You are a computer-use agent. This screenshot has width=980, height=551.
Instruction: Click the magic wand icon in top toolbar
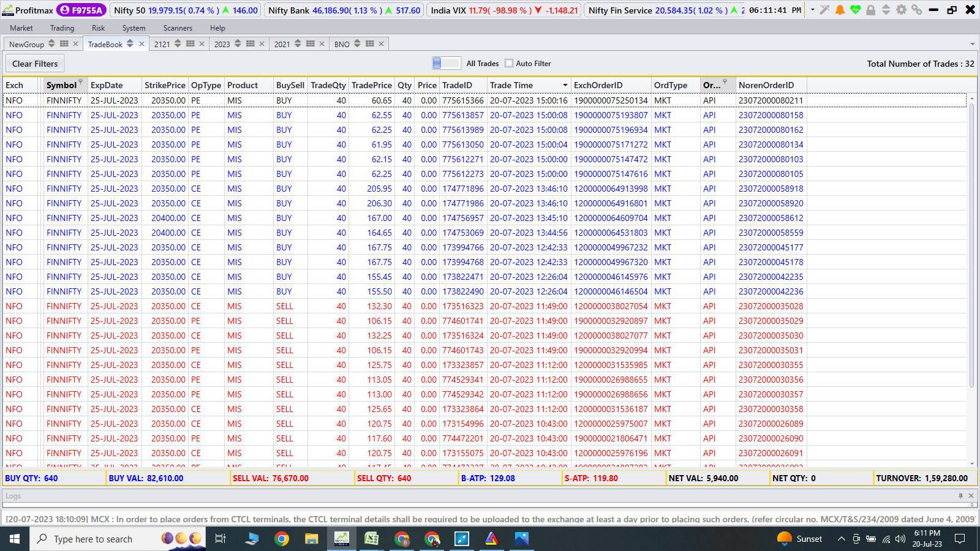point(825,10)
